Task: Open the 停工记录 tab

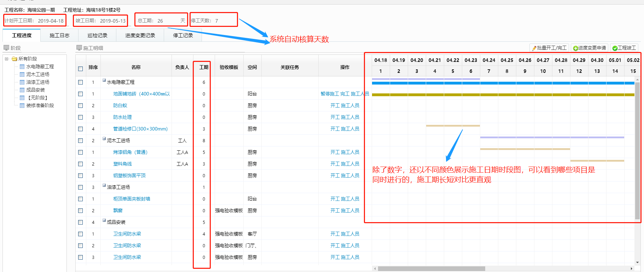Action: pos(183,35)
